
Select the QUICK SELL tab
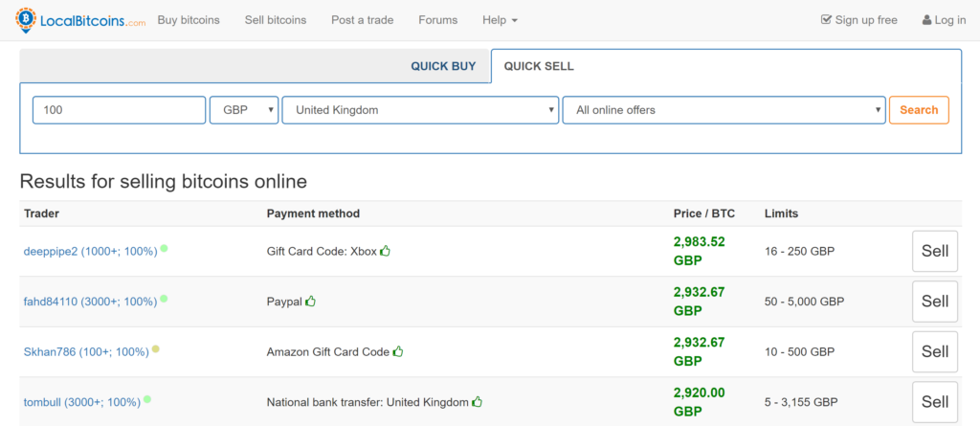click(539, 66)
